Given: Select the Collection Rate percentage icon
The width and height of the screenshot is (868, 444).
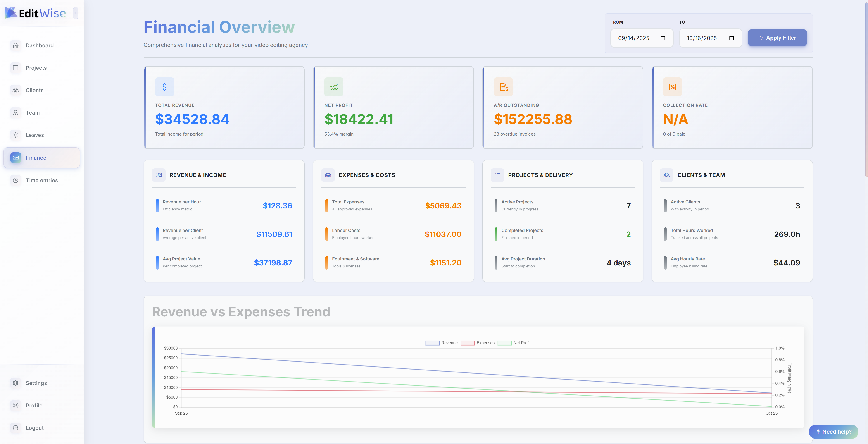Looking at the screenshot, I should (673, 87).
